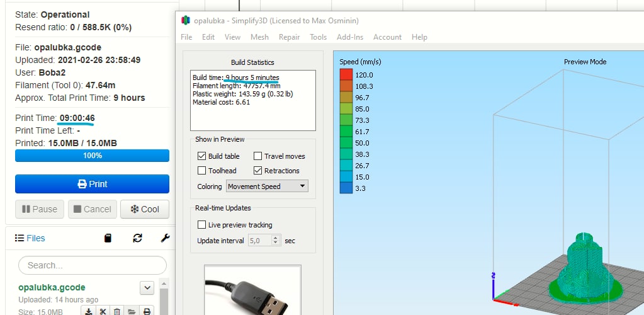Click the Preview Mode label
644x315 pixels.
(x=585, y=62)
